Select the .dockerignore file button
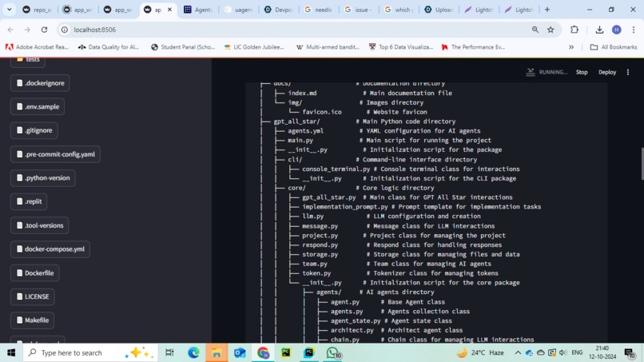This screenshot has width=644, height=362. (x=40, y=83)
